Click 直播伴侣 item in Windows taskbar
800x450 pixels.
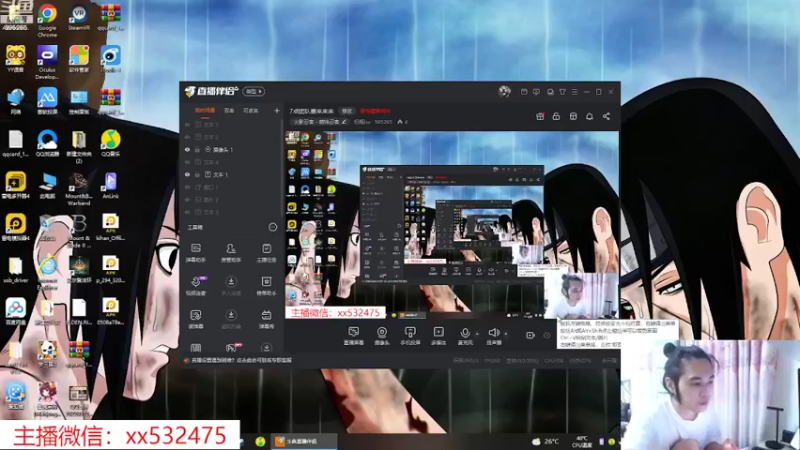(303, 441)
